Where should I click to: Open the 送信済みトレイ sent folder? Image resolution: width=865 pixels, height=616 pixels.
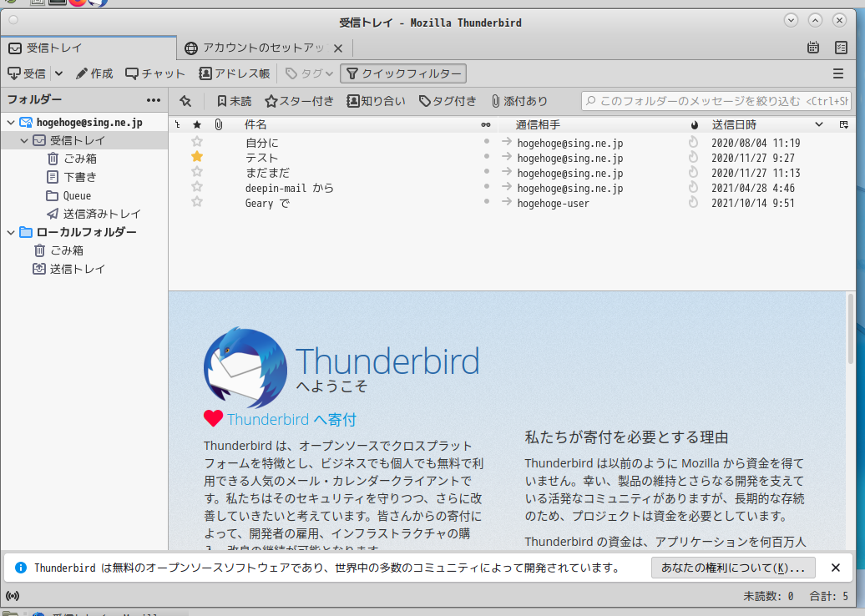(x=94, y=214)
